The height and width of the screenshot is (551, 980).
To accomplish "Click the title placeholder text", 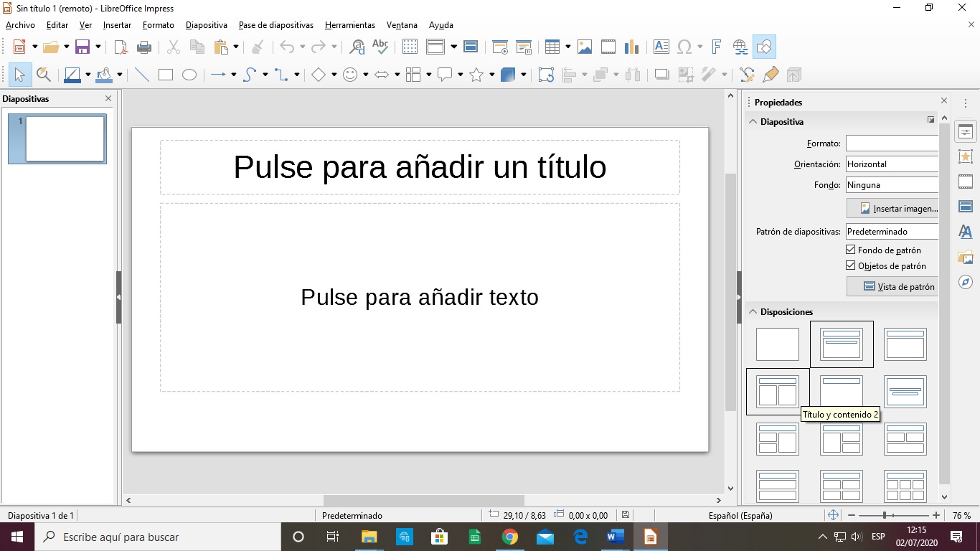I will (x=420, y=167).
